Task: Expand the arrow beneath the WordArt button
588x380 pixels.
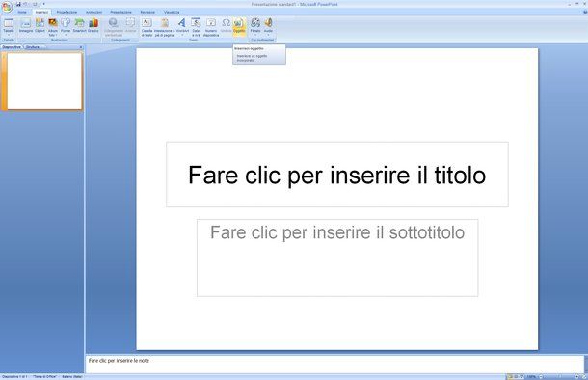Action: [182, 35]
